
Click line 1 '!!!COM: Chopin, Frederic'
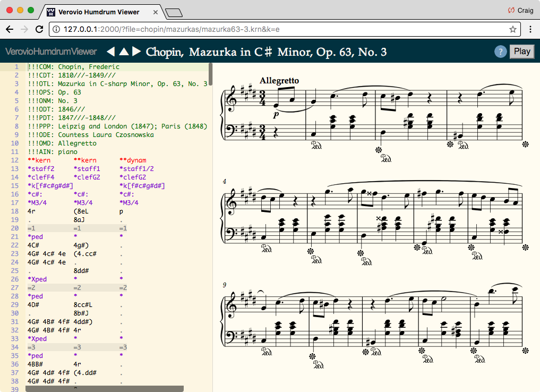[x=74, y=67]
